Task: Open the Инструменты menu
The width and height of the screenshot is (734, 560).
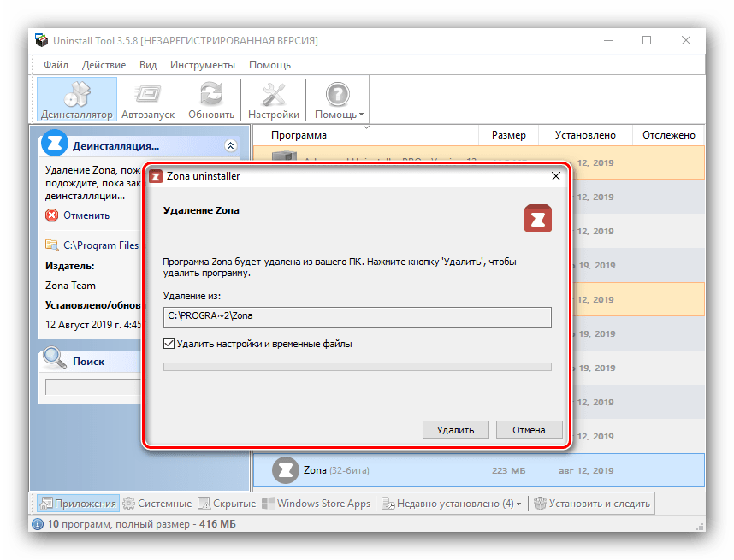Action: point(203,65)
